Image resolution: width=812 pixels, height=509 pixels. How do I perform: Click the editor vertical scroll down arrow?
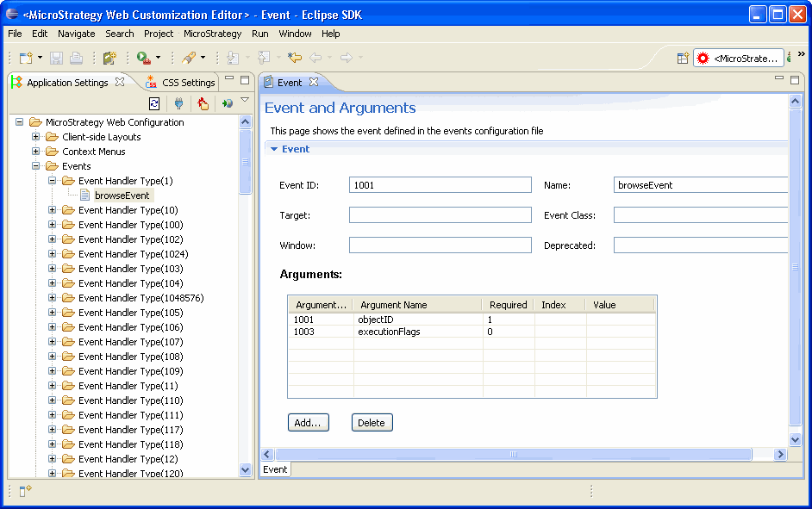[796, 440]
